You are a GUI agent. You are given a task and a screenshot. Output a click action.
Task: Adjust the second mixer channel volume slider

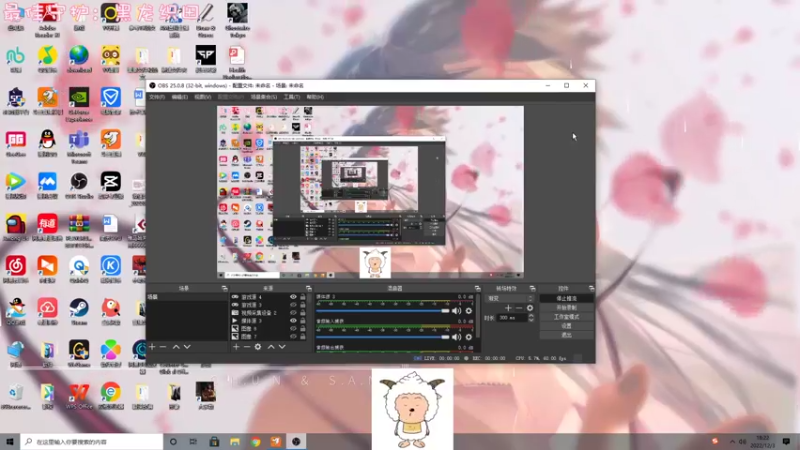point(383,337)
